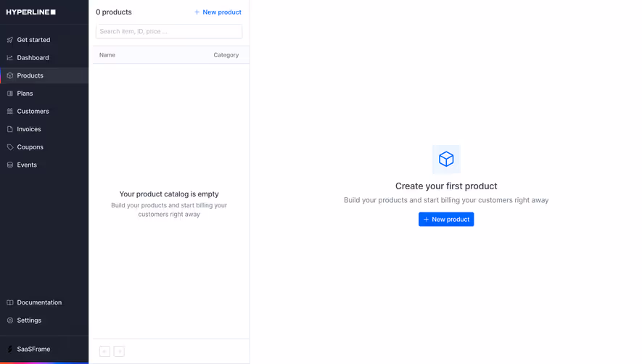Open the Invoices page
The height and width of the screenshot is (364, 642).
pyautogui.click(x=29, y=129)
